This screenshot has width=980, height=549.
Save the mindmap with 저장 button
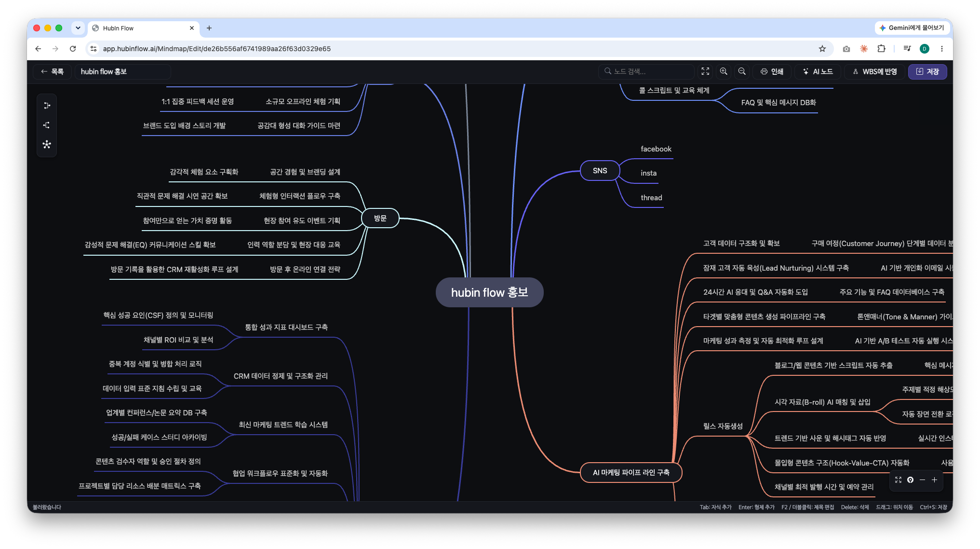927,71
